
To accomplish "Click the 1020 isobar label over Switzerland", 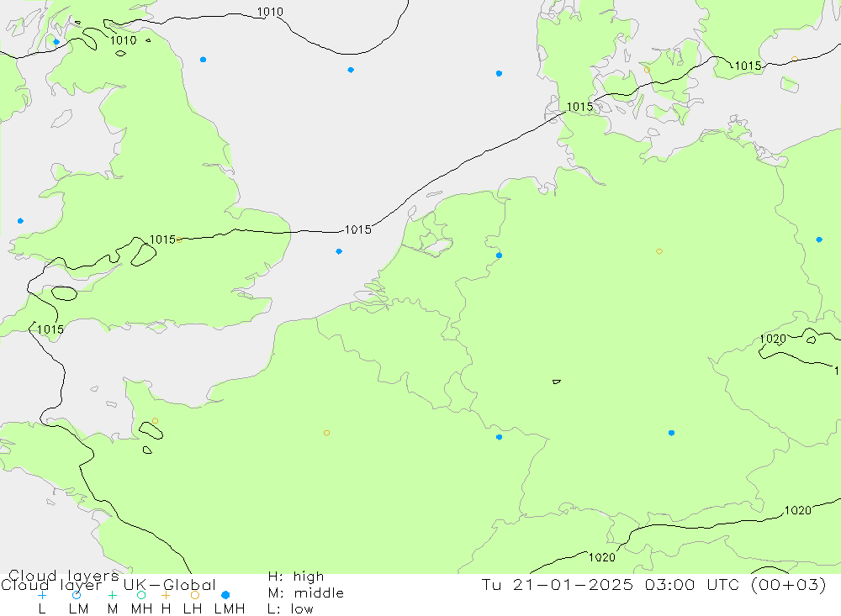I will point(602,557).
